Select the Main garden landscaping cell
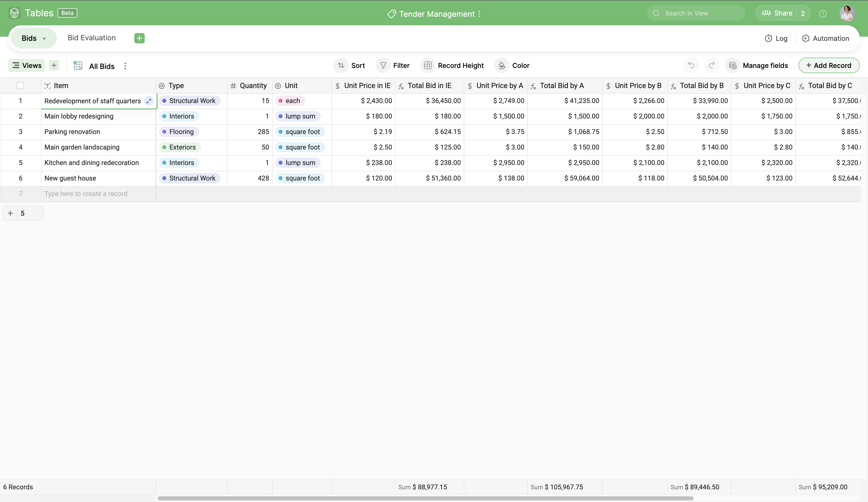The height and width of the screenshot is (502, 868). [98, 147]
